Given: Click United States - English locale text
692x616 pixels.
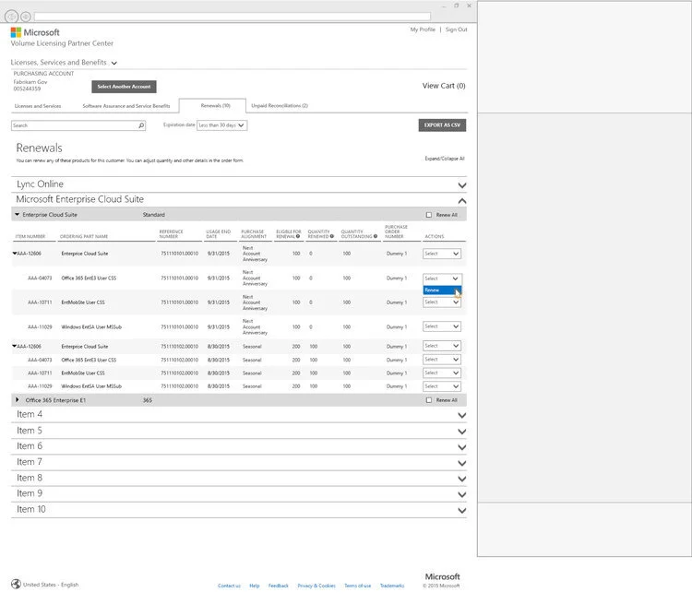Looking at the screenshot, I should [x=51, y=585].
